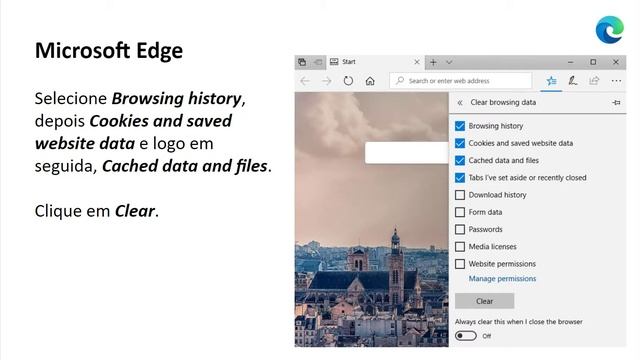This screenshot has width=640, height=360.
Task: Open the Favorites hub star icon
Action: (x=551, y=81)
